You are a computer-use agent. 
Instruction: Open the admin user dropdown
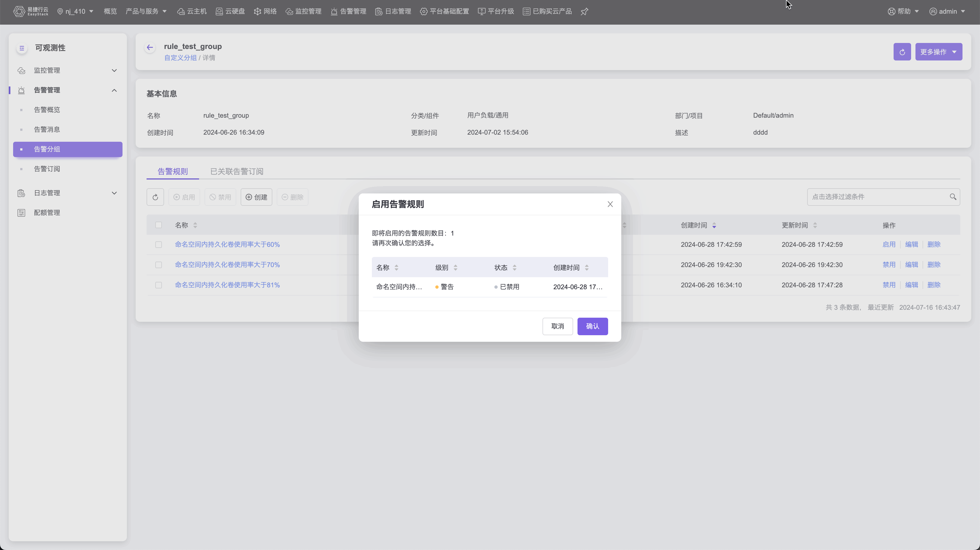coord(947,11)
